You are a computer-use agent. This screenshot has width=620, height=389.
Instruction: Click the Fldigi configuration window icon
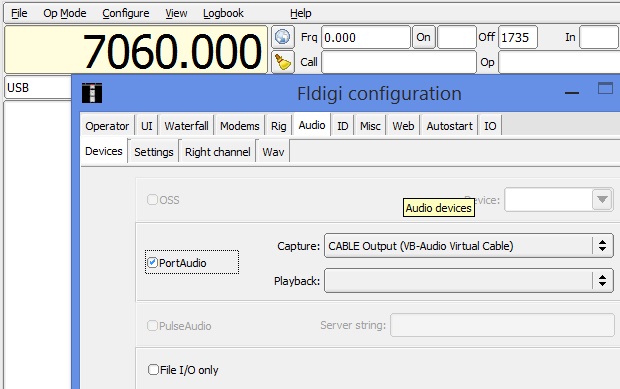92,93
